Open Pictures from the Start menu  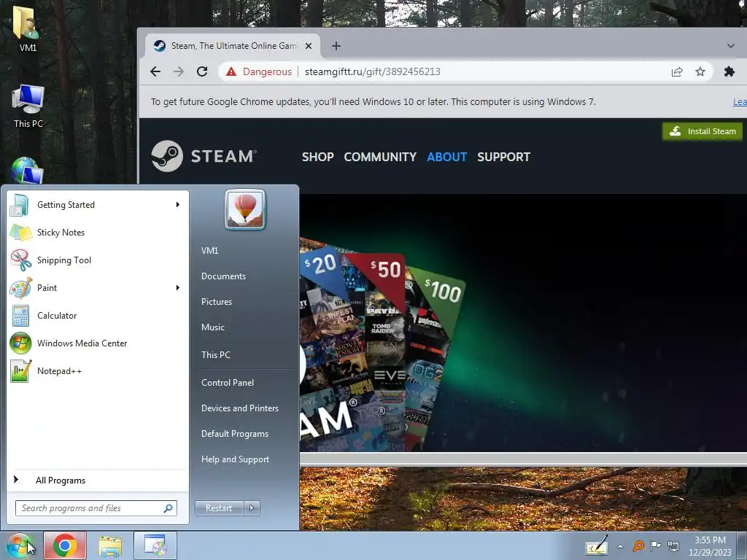[x=217, y=302]
